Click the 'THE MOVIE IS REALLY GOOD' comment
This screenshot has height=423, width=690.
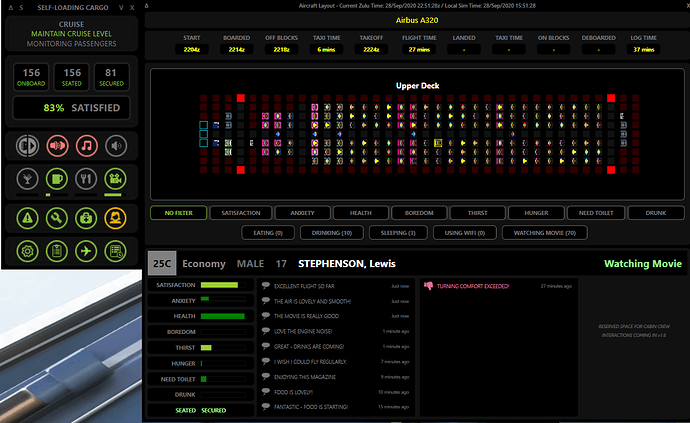306,316
